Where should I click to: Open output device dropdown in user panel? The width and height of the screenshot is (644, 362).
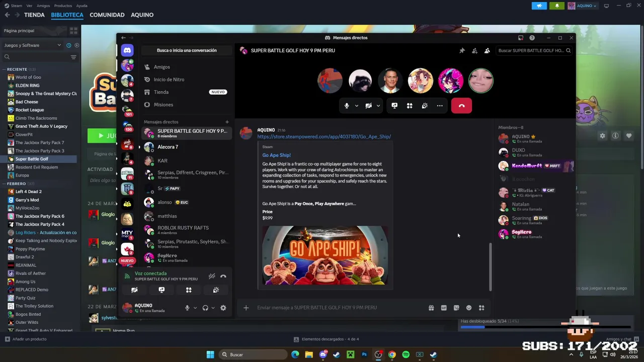pyautogui.click(x=213, y=308)
